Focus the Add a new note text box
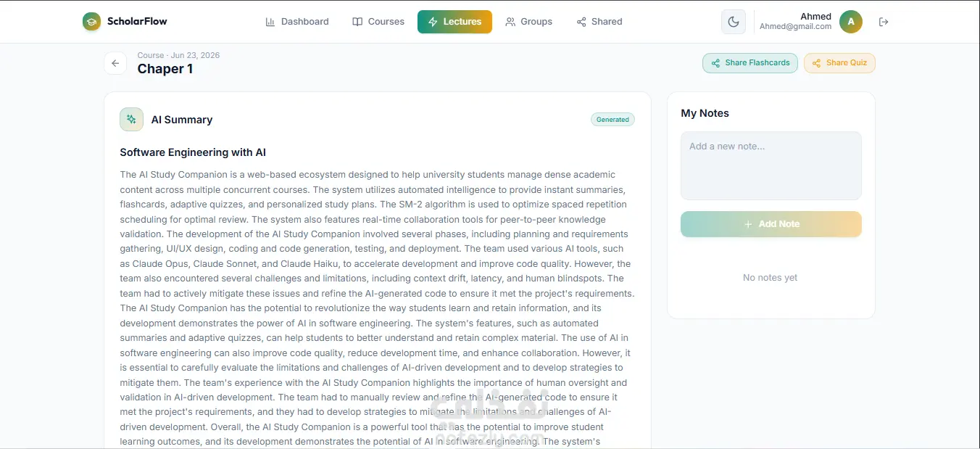Image resolution: width=980 pixels, height=449 pixels. pos(771,165)
